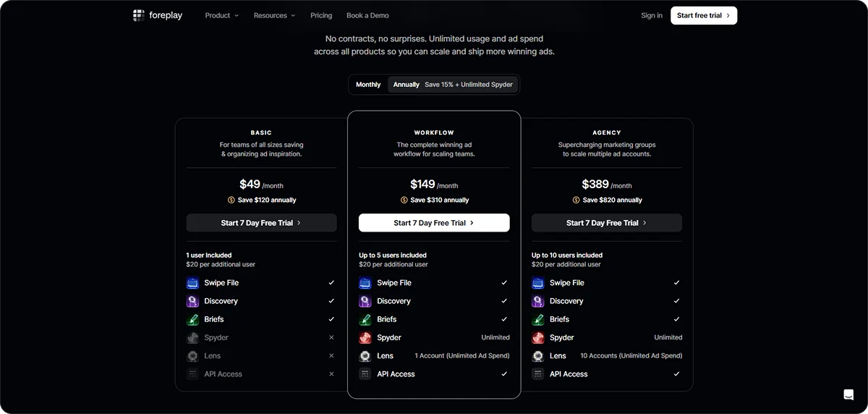Screen dimensions: 868x414
Task: Click the foreplay logo icon
Action: point(139,15)
